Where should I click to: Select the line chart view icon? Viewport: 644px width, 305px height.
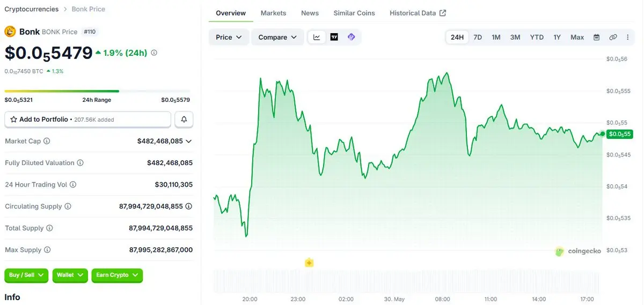tap(317, 37)
